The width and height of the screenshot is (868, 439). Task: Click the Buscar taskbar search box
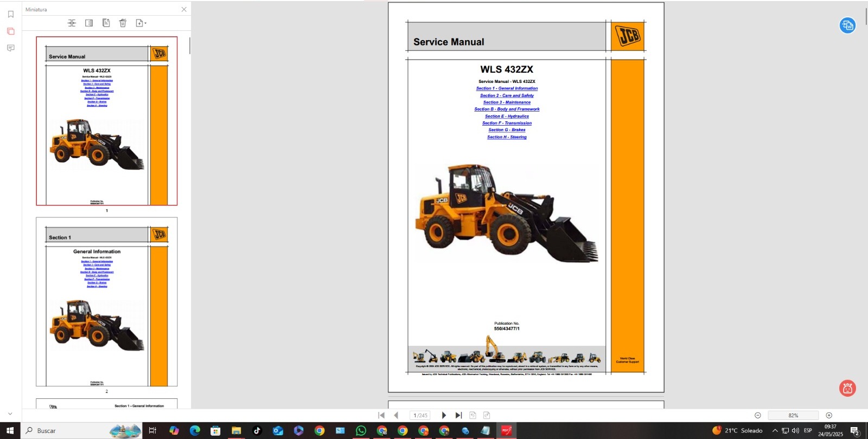click(82, 430)
